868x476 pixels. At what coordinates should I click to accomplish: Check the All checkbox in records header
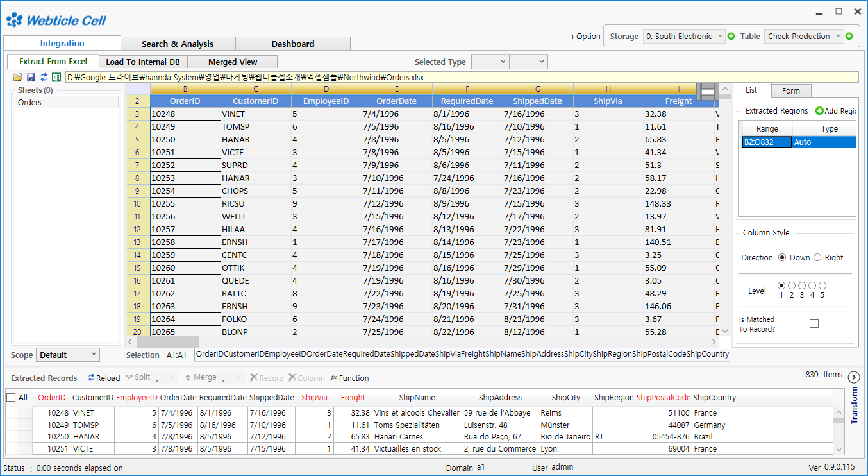[10, 397]
